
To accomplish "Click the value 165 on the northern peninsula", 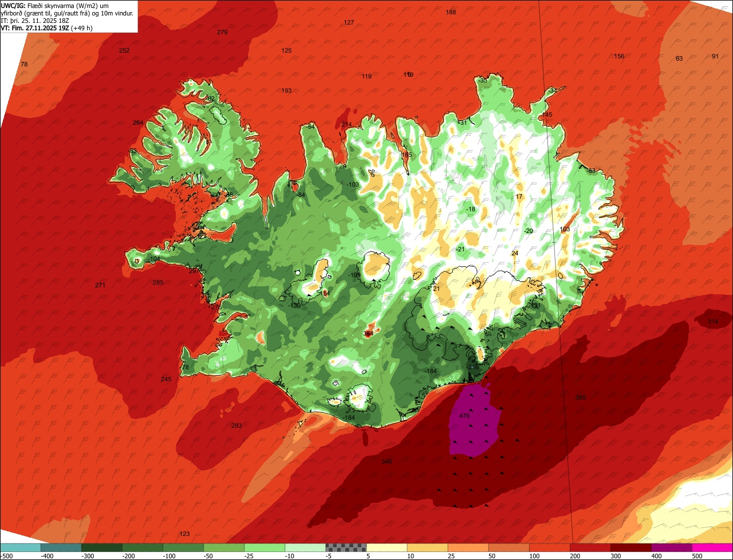I will tap(407, 155).
